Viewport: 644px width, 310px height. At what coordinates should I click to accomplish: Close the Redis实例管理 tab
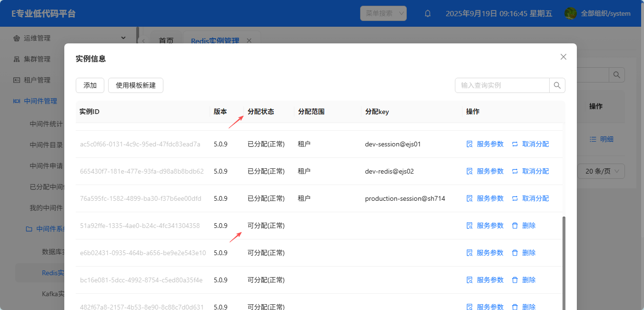point(249,41)
